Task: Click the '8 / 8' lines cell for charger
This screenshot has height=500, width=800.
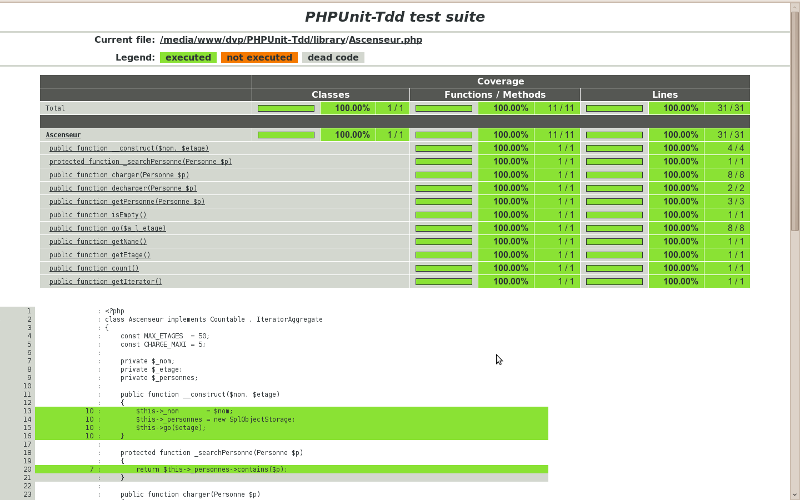Action: point(727,175)
